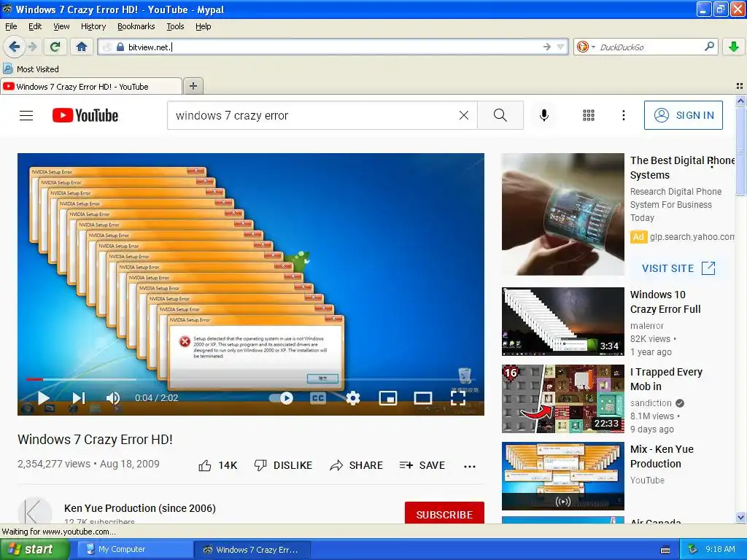Screen dimensions: 747x560
Task: Open the list all tabs button
Action: (x=740, y=86)
